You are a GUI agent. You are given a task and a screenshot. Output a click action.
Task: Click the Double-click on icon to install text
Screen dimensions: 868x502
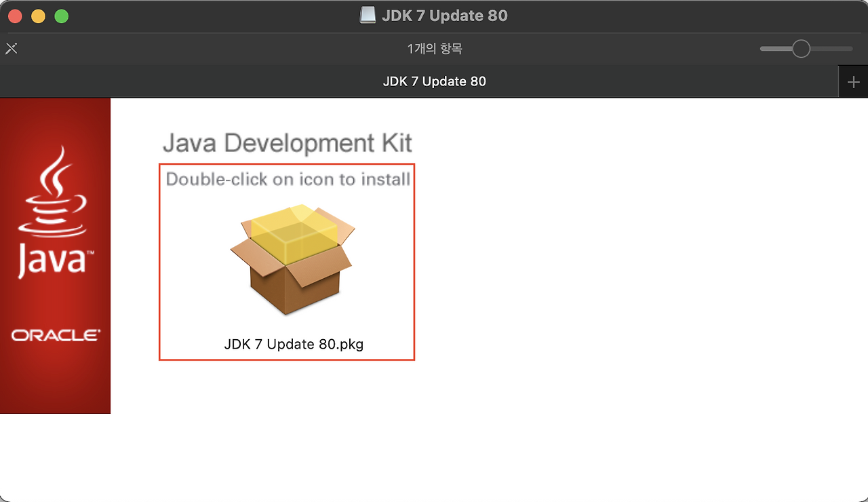[x=288, y=179]
